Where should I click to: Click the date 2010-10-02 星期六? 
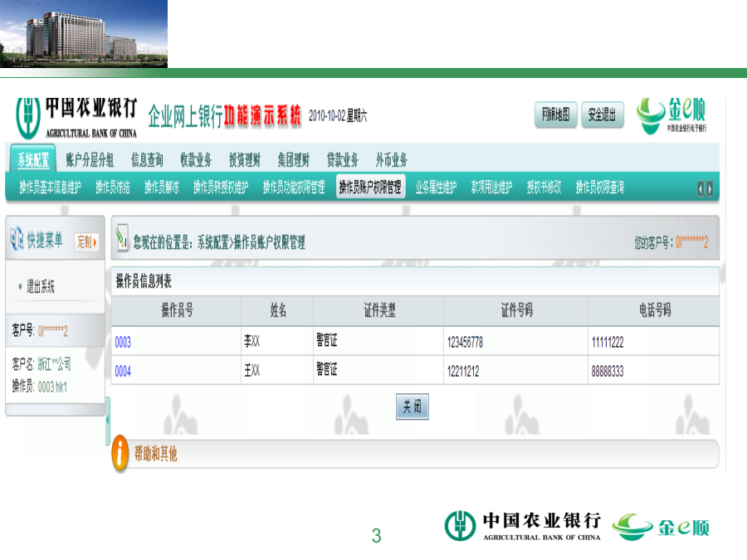point(338,115)
